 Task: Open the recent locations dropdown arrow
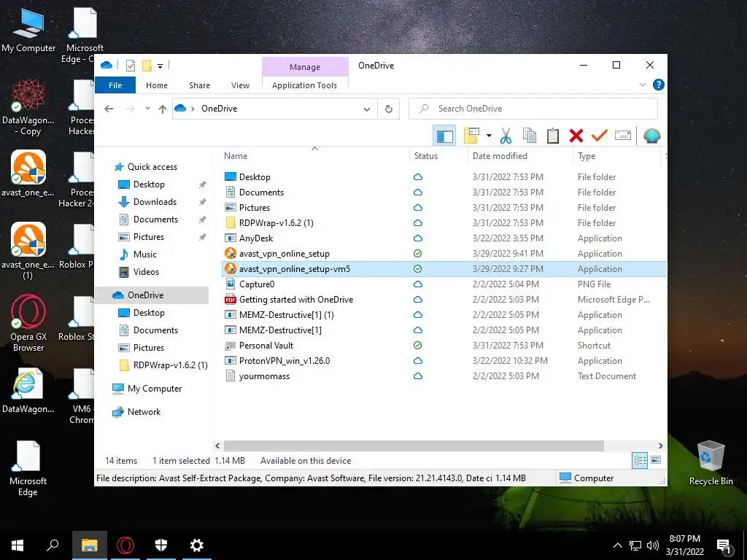pos(147,109)
